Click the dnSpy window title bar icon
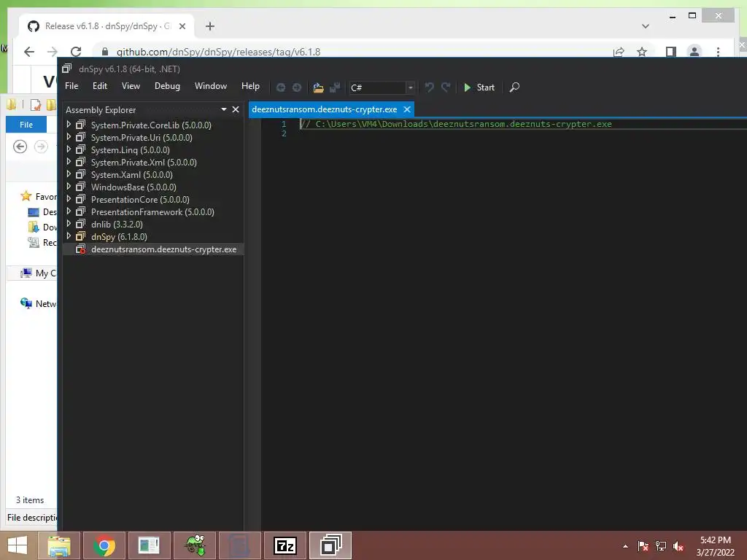This screenshot has width=747, height=560. pyautogui.click(x=66, y=69)
